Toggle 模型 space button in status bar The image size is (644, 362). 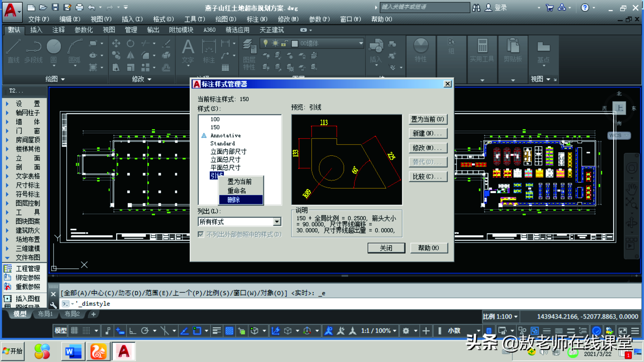coord(60,331)
